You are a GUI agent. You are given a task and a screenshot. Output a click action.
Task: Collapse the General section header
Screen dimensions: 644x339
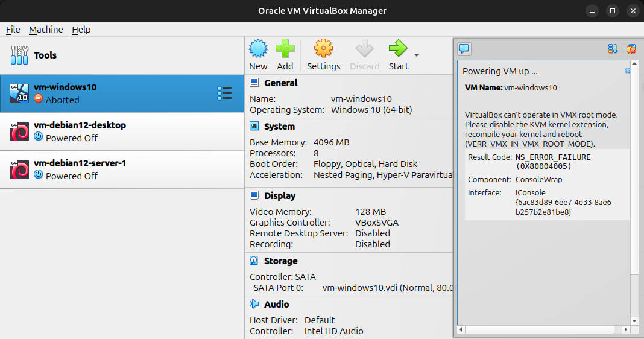(x=280, y=83)
